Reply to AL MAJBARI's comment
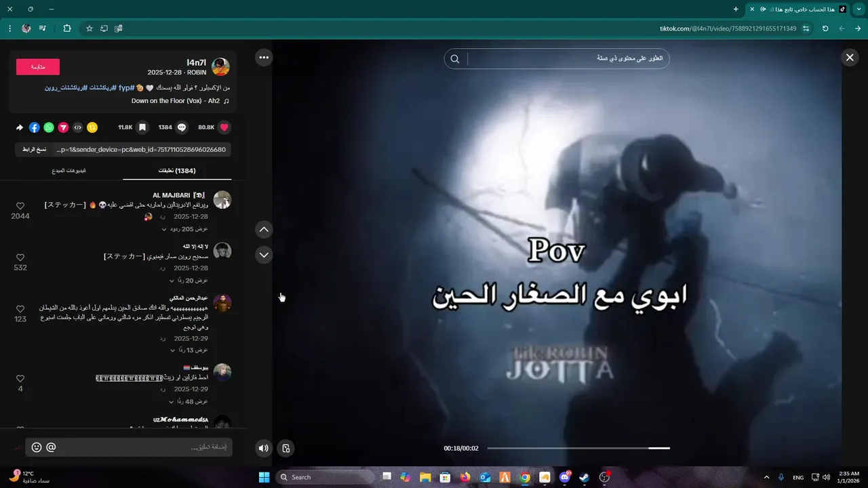868x488 pixels. pos(163,217)
